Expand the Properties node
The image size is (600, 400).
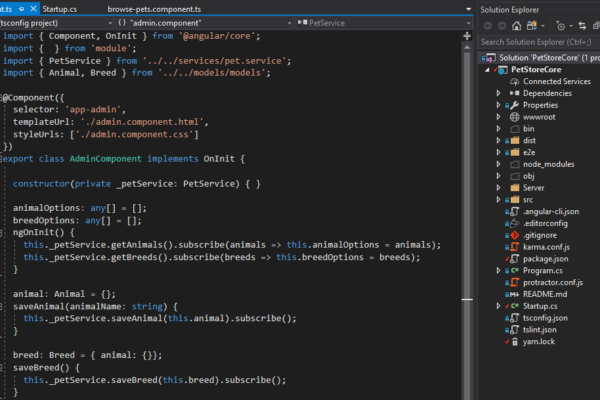click(x=498, y=105)
